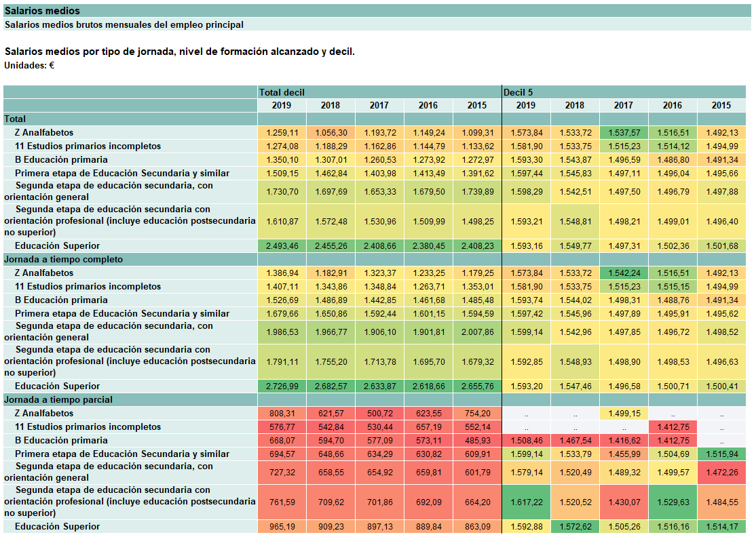Click the cell with value 2.380,45
756x537 pixels.
(x=429, y=246)
